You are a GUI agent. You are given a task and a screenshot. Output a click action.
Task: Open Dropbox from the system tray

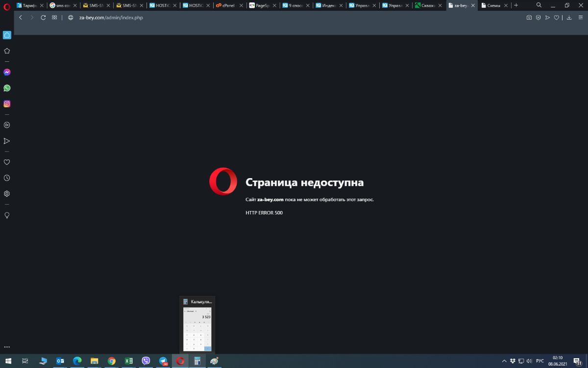[x=513, y=361]
